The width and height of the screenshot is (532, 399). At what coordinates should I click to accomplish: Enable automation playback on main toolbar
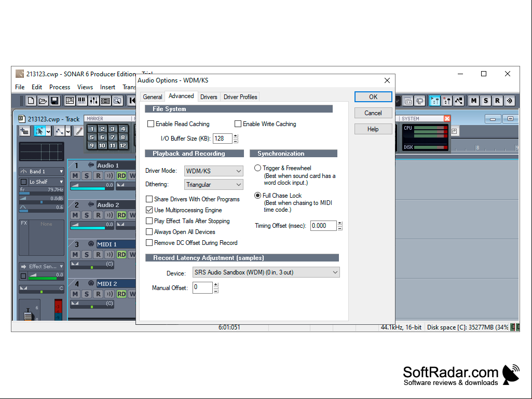coord(434,101)
